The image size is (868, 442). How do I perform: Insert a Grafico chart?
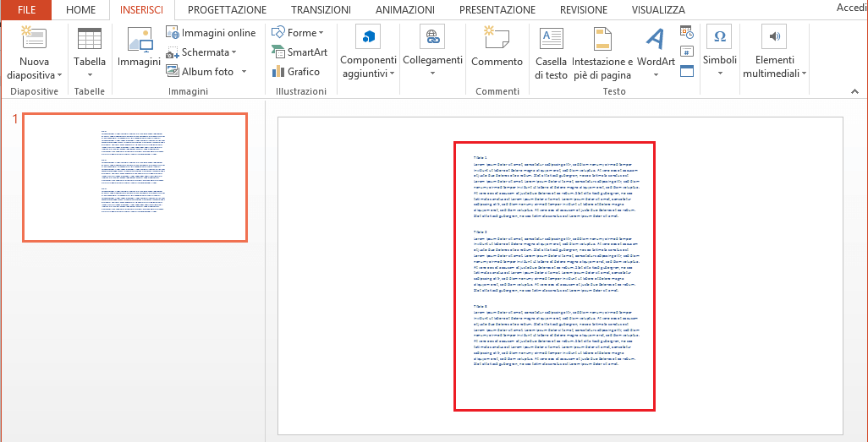click(x=295, y=71)
